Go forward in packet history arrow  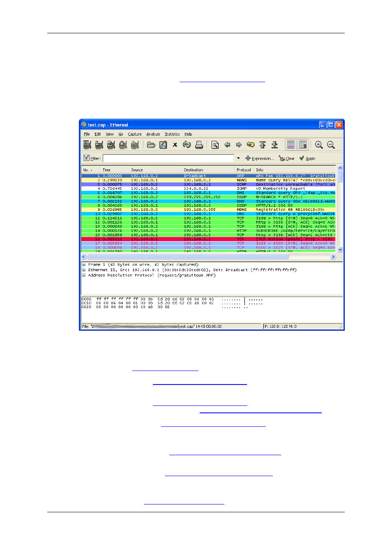239,145
